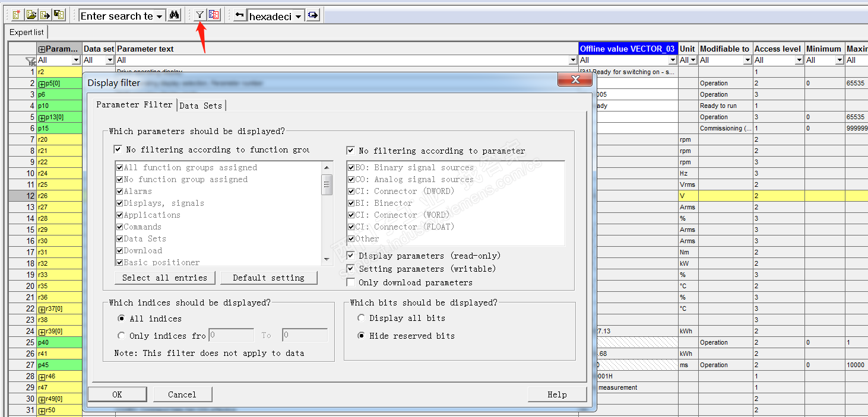Viewport: 868px width, 417px height.
Task: Open the Access level filter dropdown
Action: 800,60
